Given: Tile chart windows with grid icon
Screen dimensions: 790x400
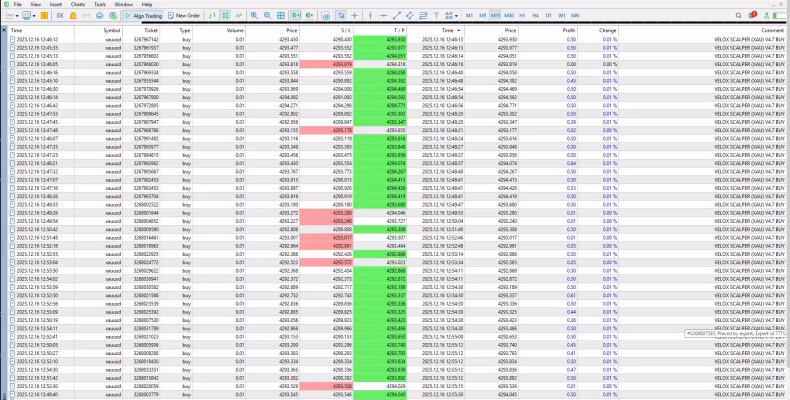Looking at the screenshot, I should click(281, 16).
